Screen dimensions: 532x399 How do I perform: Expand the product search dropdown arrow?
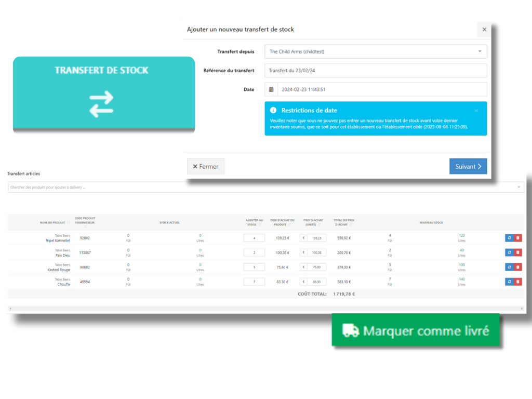tap(518, 187)
